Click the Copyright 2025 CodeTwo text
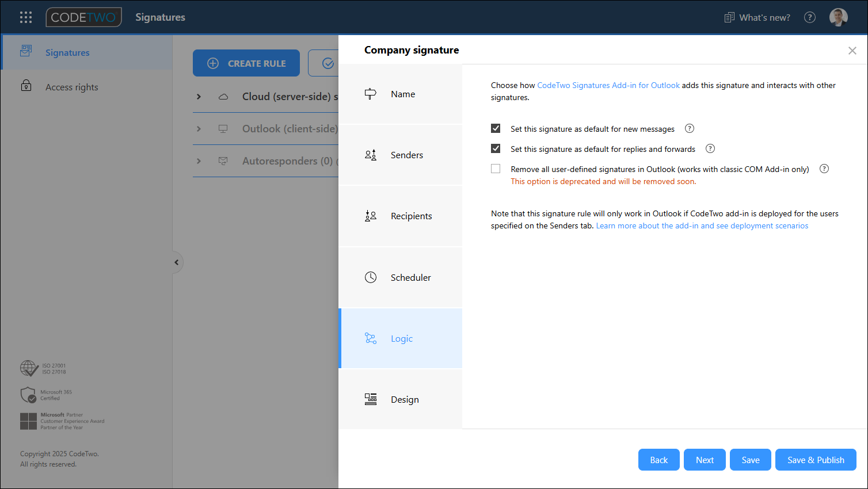The height and width of the screenshot is (489, 868). tap(59, 454)
